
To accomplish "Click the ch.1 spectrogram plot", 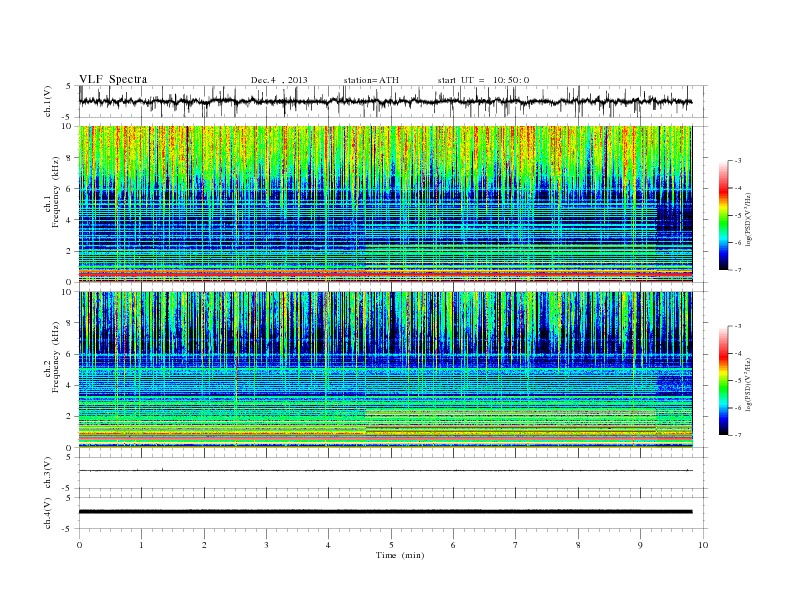I will tap(385, 204).
